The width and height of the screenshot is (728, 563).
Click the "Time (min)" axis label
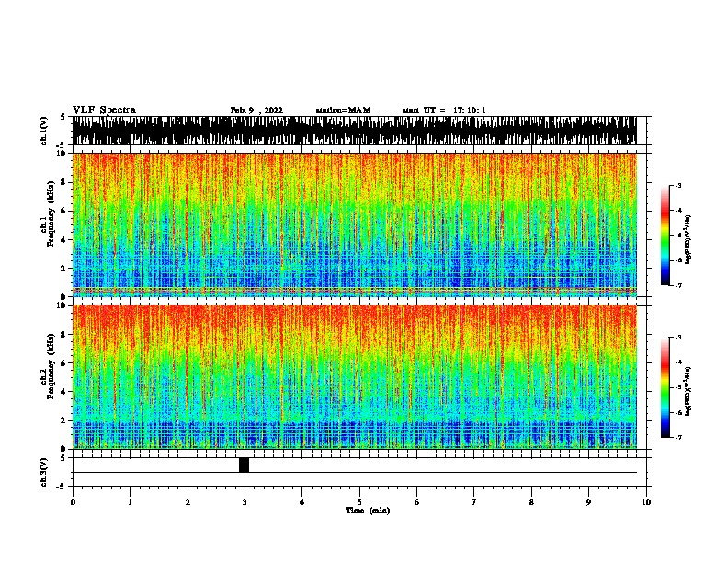coord(368,511)
